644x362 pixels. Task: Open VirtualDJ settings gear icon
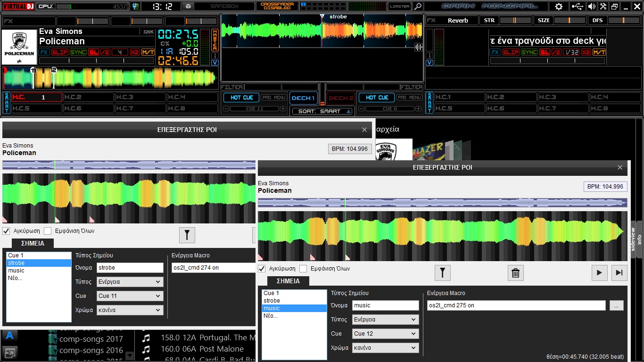[559, 7]
